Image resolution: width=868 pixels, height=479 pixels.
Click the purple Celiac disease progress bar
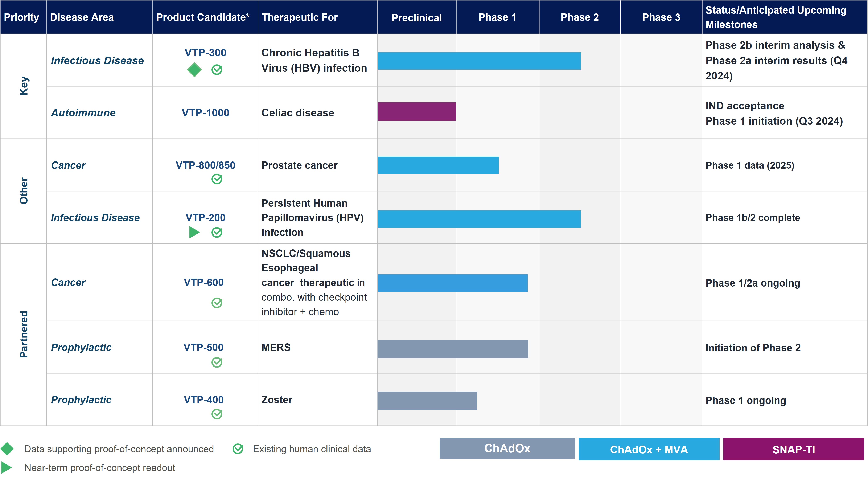(x=416, y=112)
